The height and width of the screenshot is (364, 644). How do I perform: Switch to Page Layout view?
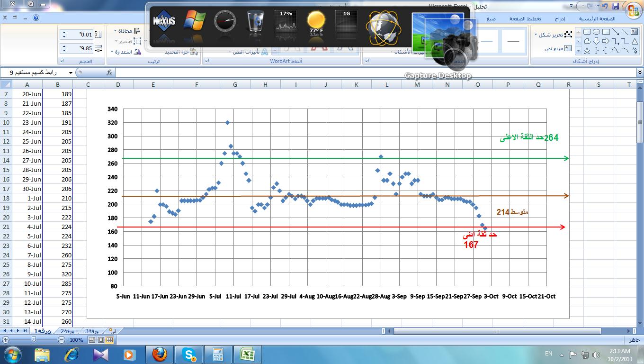click(101, 340)
